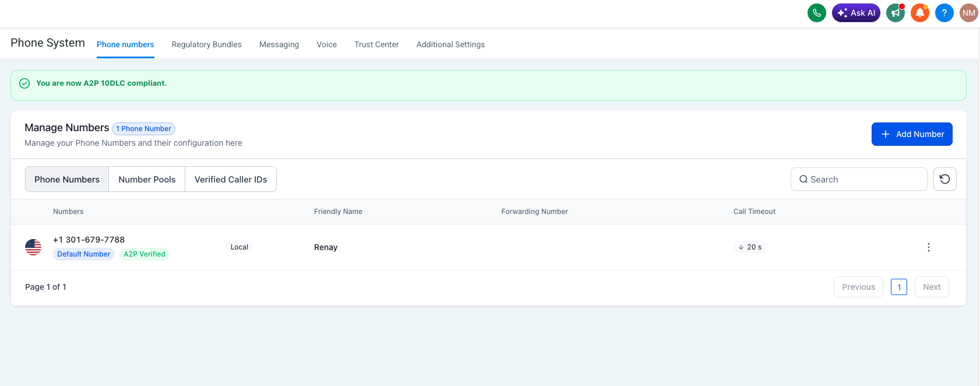Click the Next page button
Viewport: 980px width, 386px height.
pyautogui.click(x=932, y=287)
